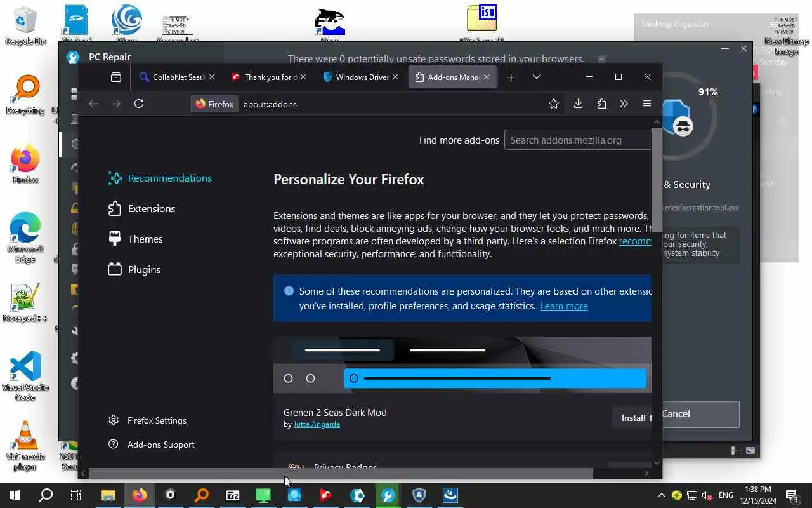Bookmark this page with the star icon
The image size is (812, 508).
[554, 104]
